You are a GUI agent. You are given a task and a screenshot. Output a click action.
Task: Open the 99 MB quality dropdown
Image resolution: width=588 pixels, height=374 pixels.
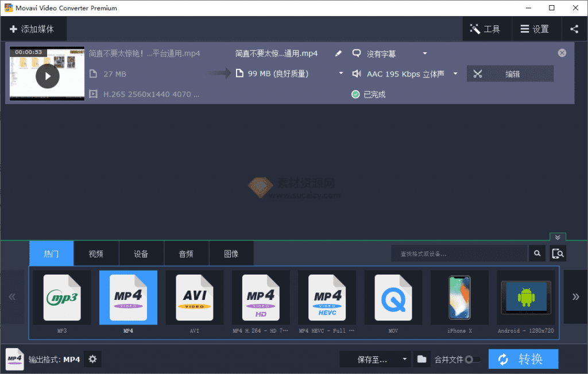tap(341, 74)
